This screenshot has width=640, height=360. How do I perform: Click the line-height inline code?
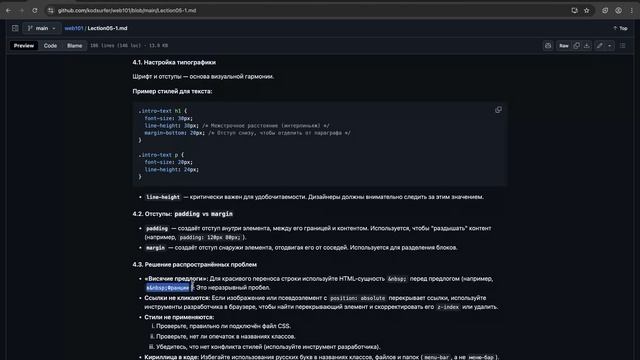[163, 197]
